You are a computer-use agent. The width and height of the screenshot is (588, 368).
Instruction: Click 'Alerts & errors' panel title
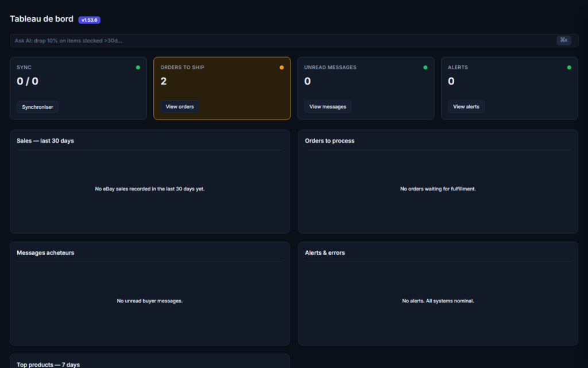point(325,253)
